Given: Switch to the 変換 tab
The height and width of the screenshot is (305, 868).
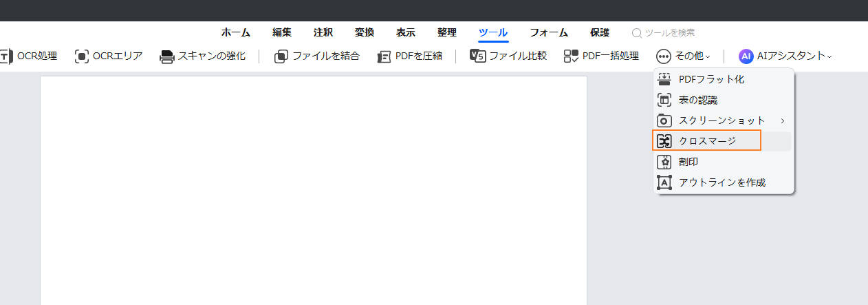Looking at the screenshot, I should point(365,32).
